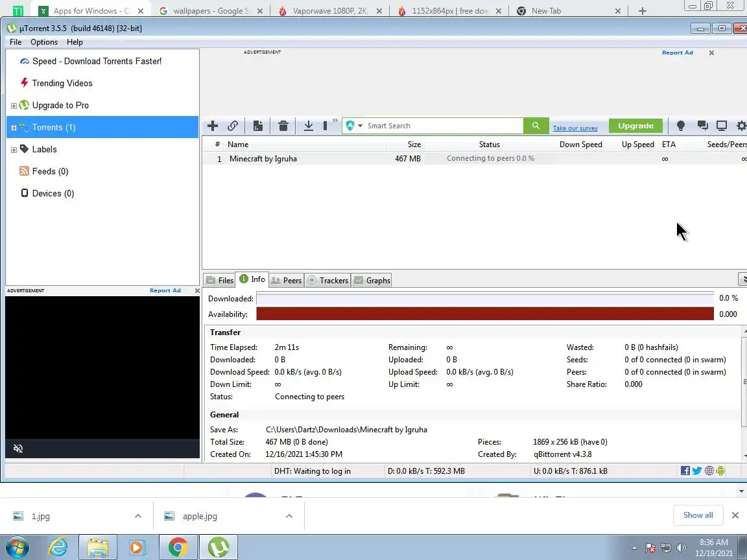The image size is (747, 560).
Task: Collapse the detail pane with arrow button
Action: pos(742,279)
